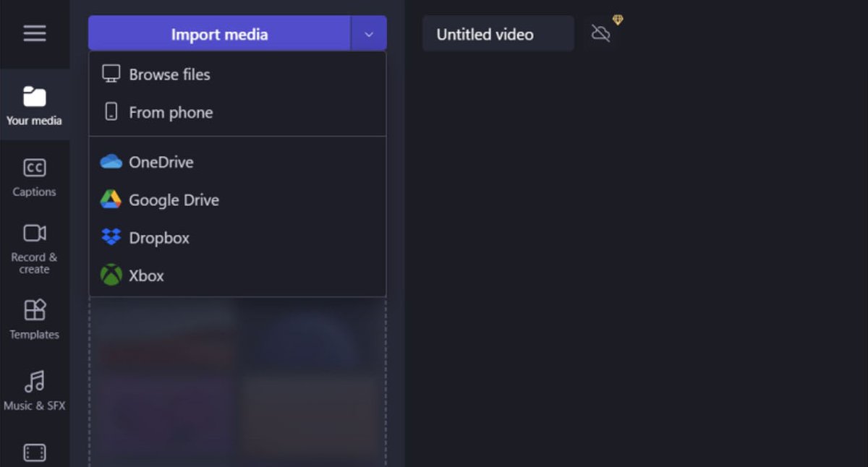Image resolution: width=868 pixels, height=467 pixels.
Task: Click the cloud sync disabled icon
Action: (x=600, y=33)
